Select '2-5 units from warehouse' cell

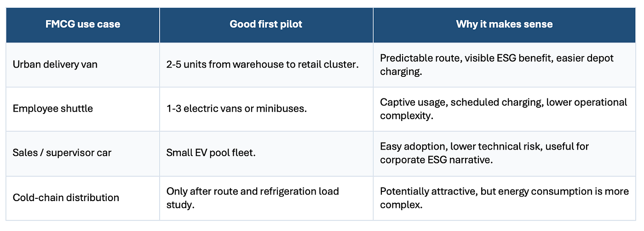pos(266,65)
